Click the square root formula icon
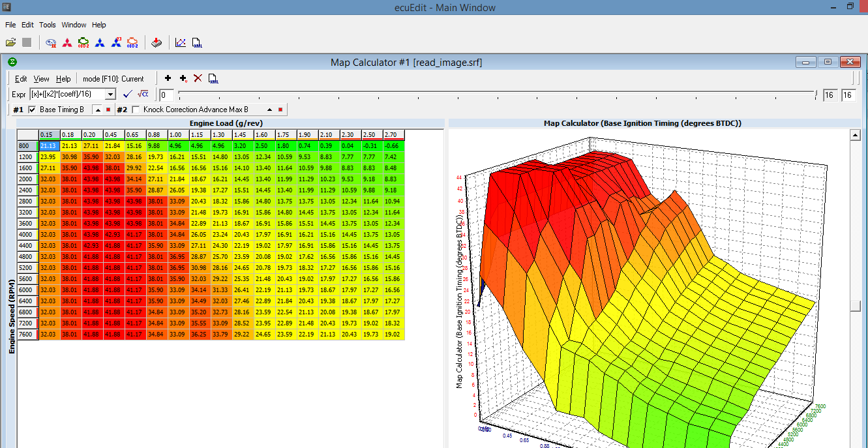The width and height of the screenshot is (868, 448). click(x=143, y=95)
